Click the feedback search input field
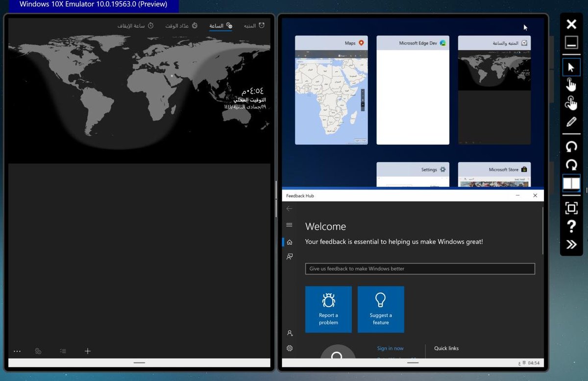Image resolution: width=588 pixels, height=381 pixels. click(420, 268)
